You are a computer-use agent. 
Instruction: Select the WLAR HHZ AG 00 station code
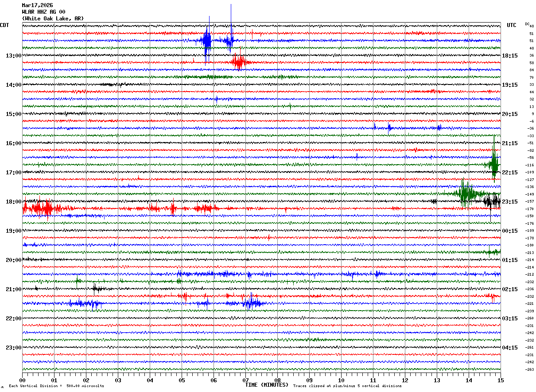tap(43, 12)
